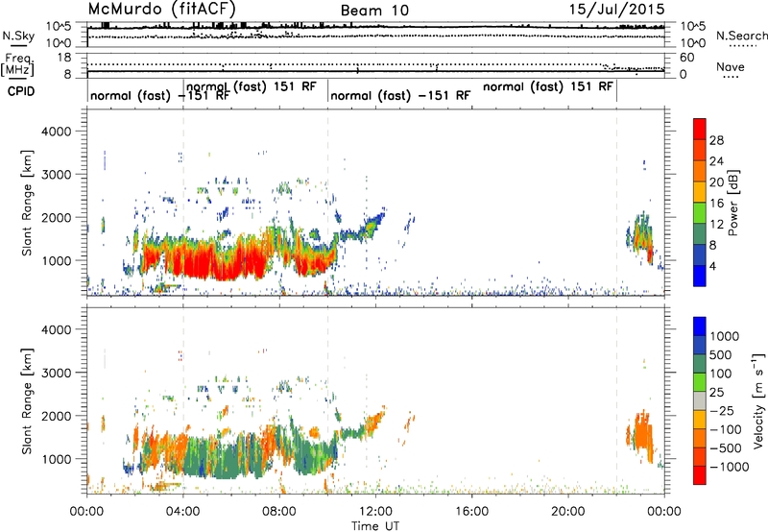Click the 25 tick on Velocity colorbar
768x532 pixels.
[x=716, y=393]
